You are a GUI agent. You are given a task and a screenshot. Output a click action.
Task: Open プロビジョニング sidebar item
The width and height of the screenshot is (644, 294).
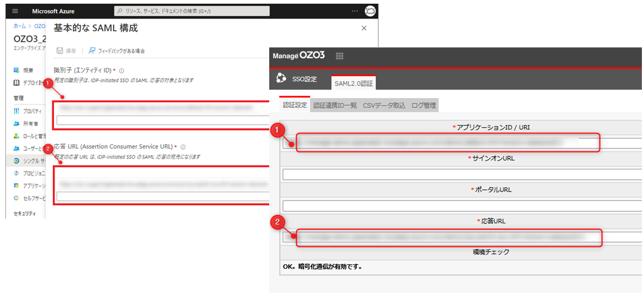pyautogui.click(x=30, y=173)
